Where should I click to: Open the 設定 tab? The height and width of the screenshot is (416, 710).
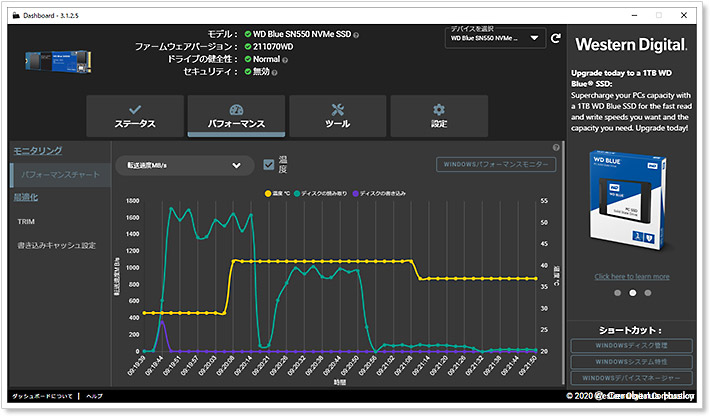[x=439, y=116]
